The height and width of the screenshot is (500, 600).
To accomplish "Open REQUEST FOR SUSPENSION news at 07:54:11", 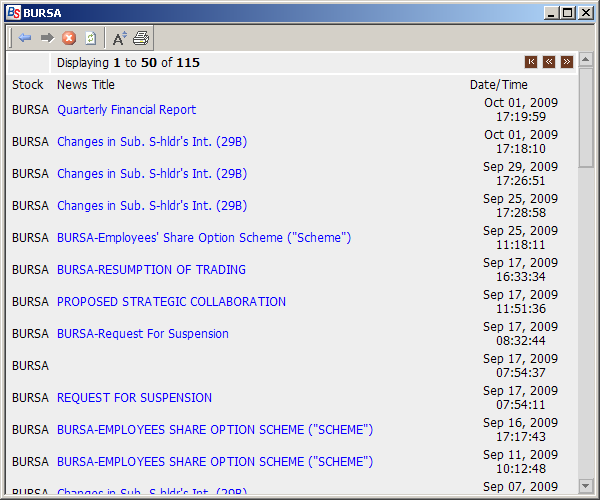I will (134, 398).
